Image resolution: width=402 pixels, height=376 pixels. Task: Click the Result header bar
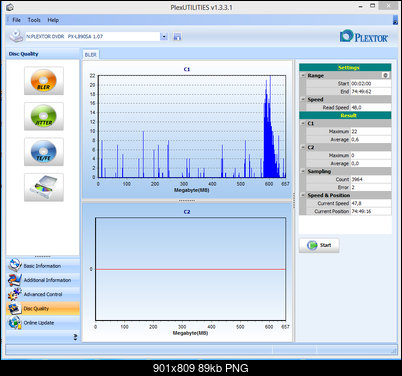[x=345, y=115]
